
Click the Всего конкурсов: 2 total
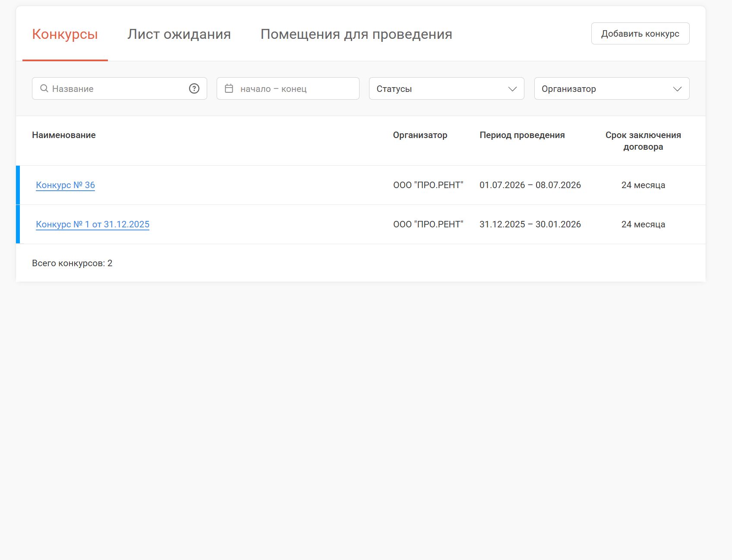(72, 263)
